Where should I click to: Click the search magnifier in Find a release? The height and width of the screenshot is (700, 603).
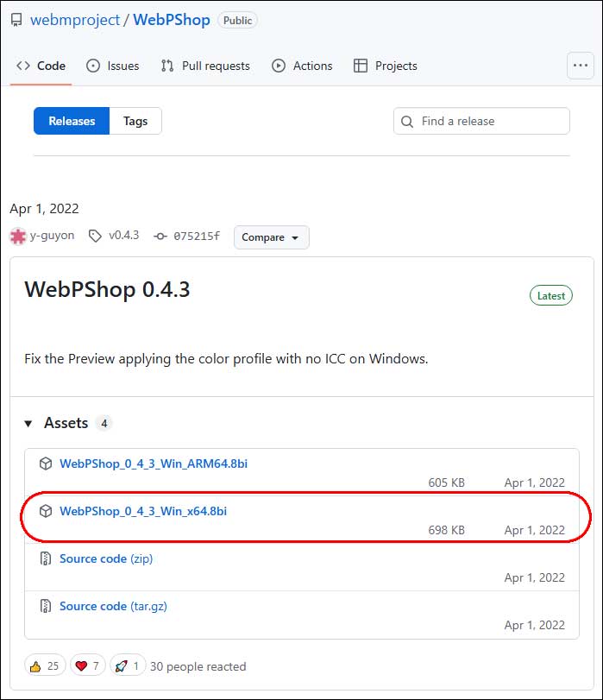click(407, 121)
